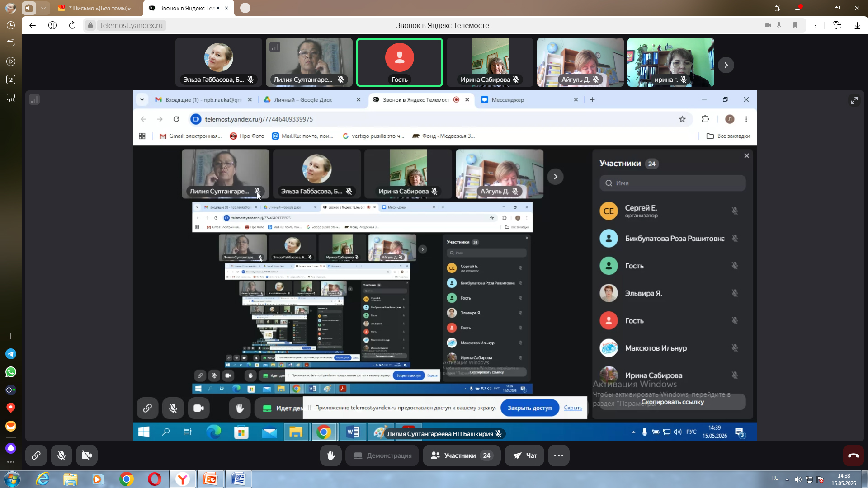Open a new browser tab with plus

(245, 8)
